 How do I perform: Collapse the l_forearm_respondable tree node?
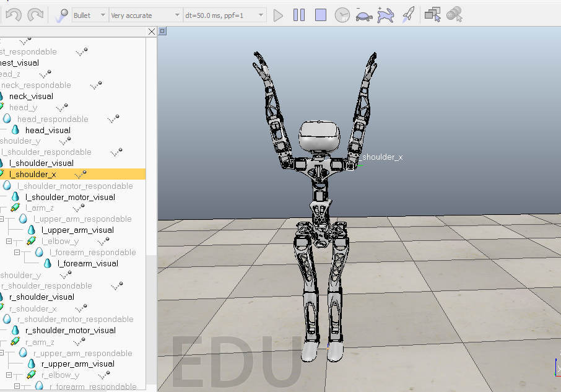tap(17, 253)
